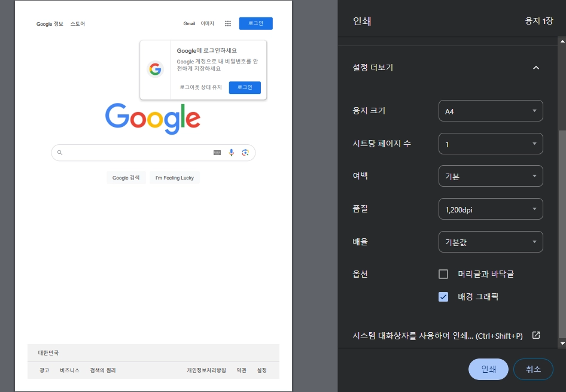Collapse the 설정 더보기 section chevron

click(536, 68)
